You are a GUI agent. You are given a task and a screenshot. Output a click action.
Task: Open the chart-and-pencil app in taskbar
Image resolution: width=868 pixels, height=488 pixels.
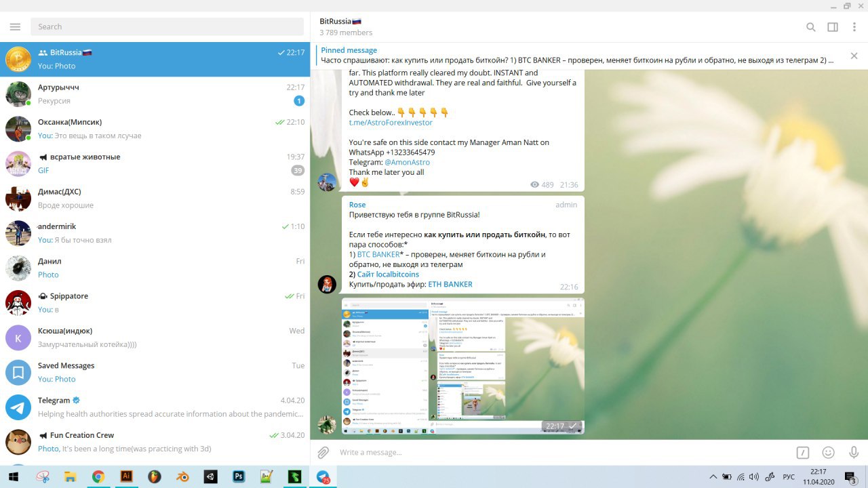coord(267,476)
